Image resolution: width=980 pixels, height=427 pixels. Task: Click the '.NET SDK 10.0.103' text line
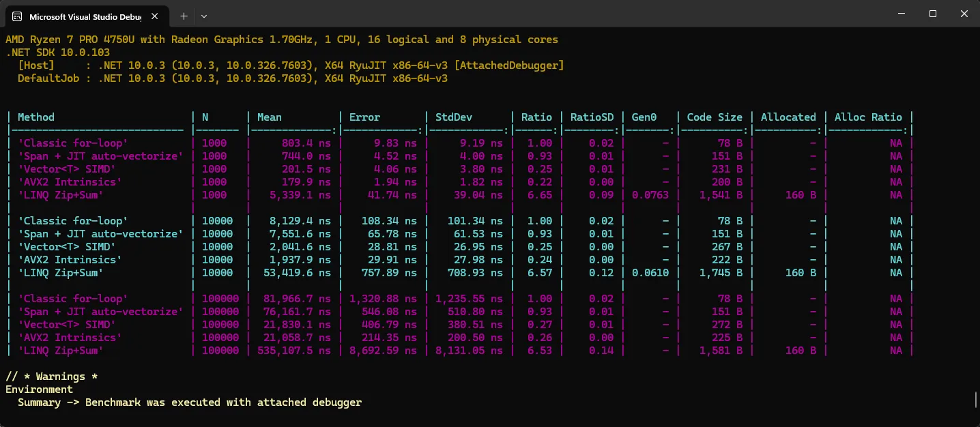(58, 53)
